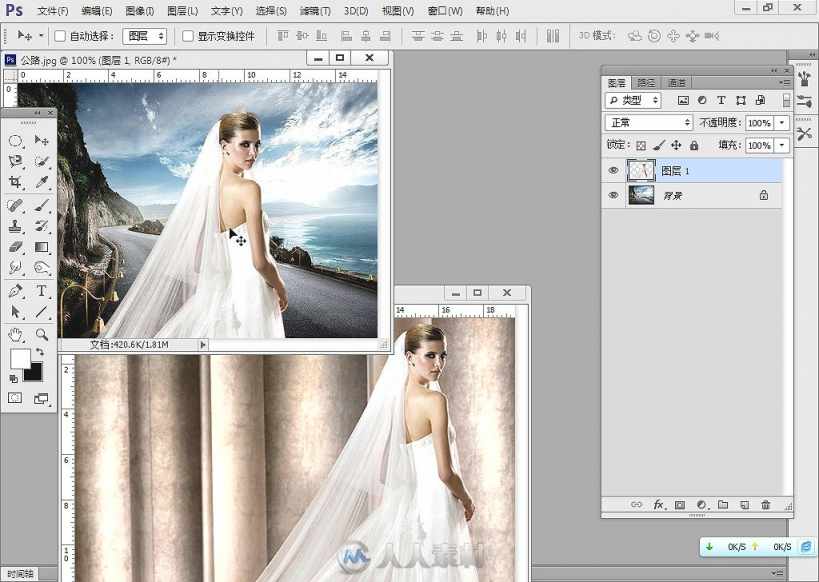Hide the 背景 layer using its eye icon
Image resolution: width=819 pixels, height=582 pixels.
613,195
